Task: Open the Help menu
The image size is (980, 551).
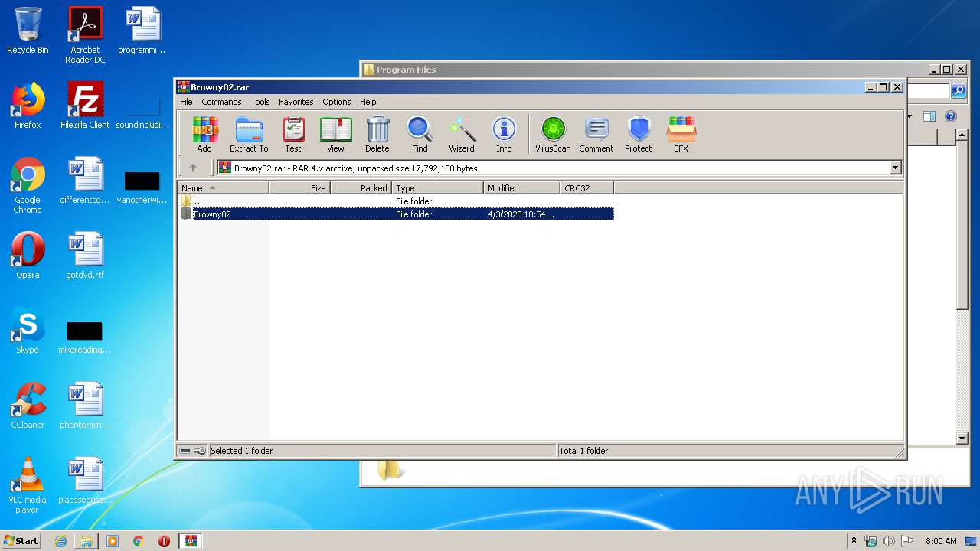Action: tap(368, 102)
